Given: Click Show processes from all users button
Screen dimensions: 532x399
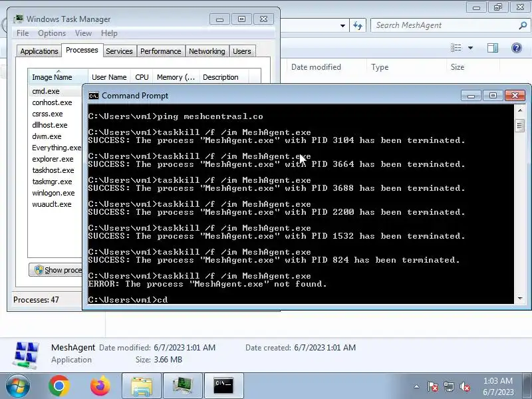Looking at the screenshot, I should [x=56, y=270].
